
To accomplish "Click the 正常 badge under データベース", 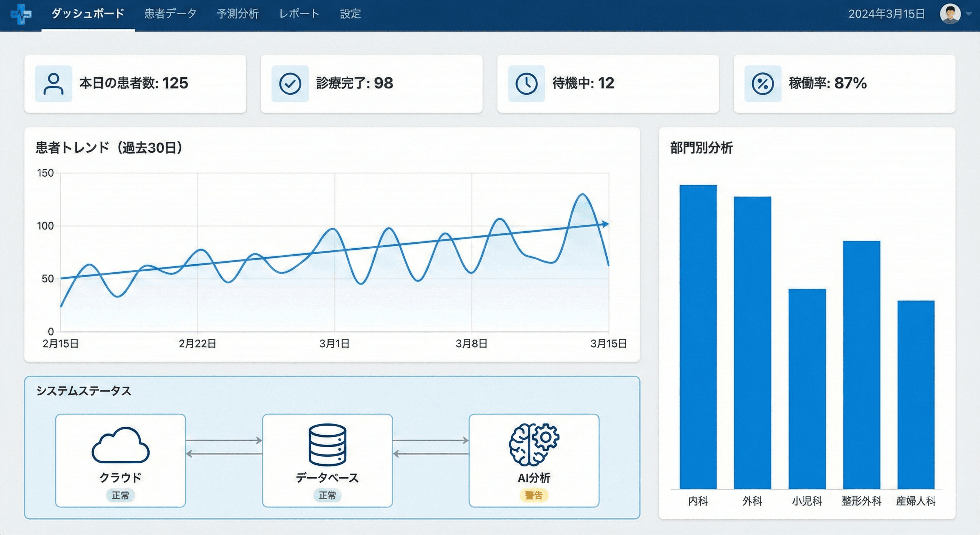I will [x=327, y=495].
